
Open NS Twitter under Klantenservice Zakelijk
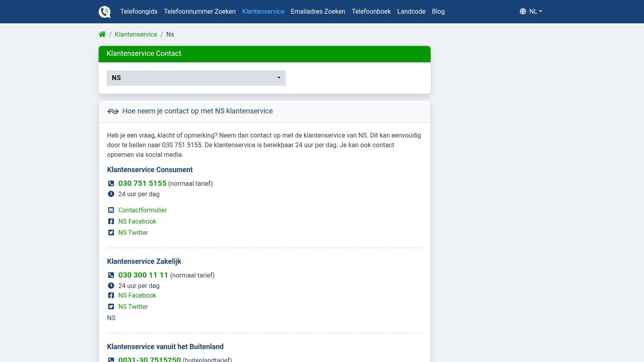pyautogui.click(x=133, y=306)
